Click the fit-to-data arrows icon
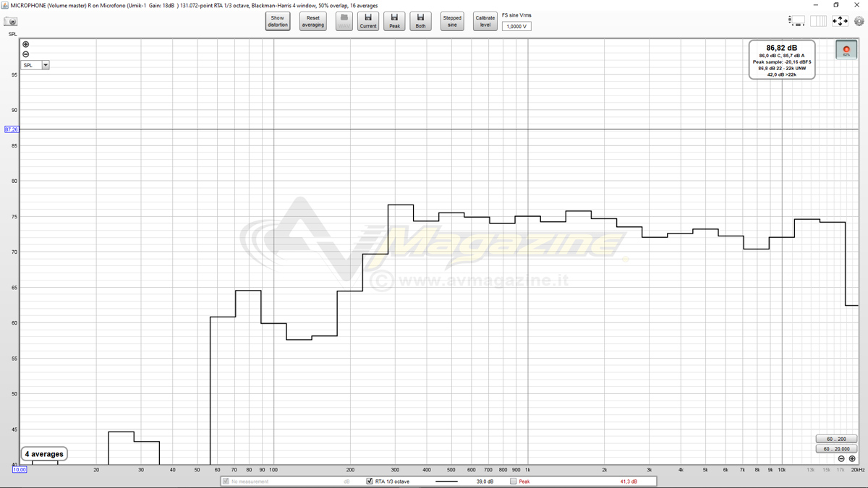The image size is (868, 488). pos(839,21)
